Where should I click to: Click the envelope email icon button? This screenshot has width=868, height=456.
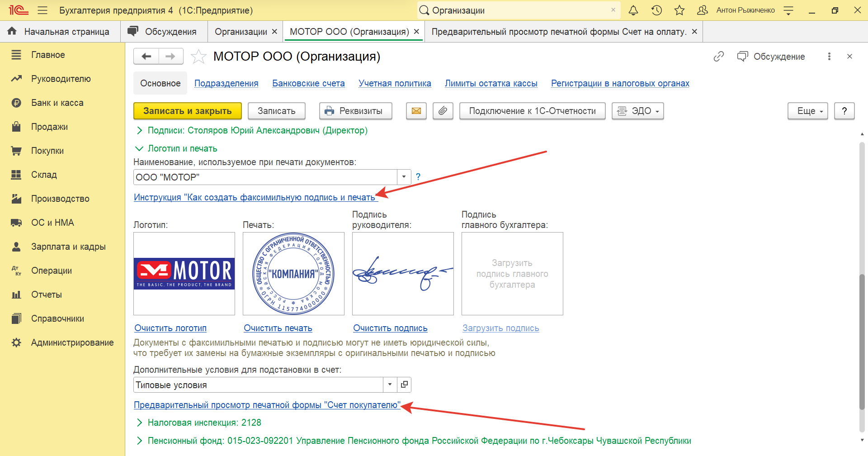click(x=416, y=111)
